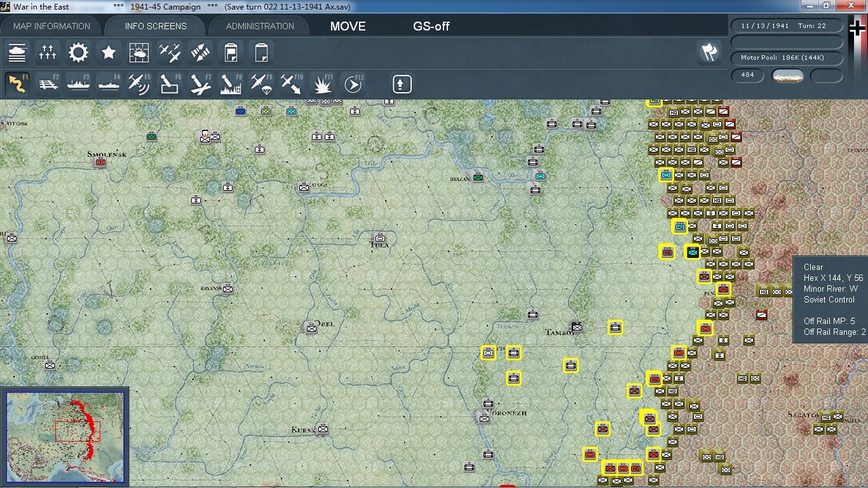
Task: Click 'Off Rail MP: 5' tooltip text
Action: [x=829, y=321]
